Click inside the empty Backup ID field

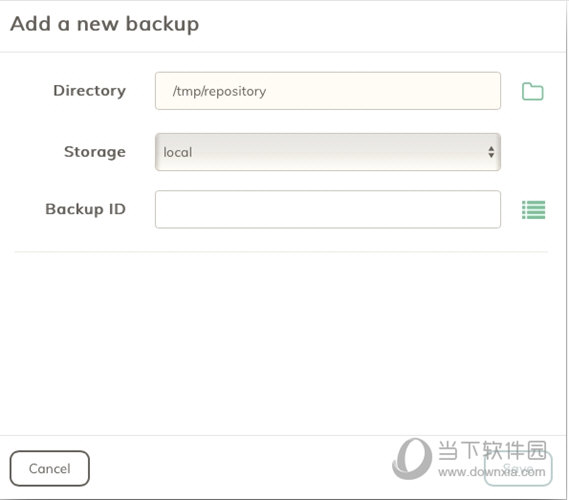point(328,209)
